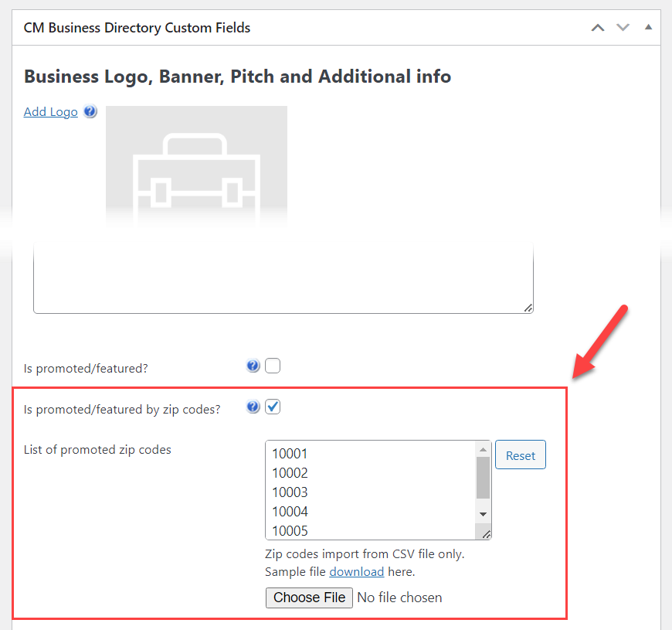Click the resize handle of the large text area
This screenshot has width=672, height=630.
tap(528, 308)
